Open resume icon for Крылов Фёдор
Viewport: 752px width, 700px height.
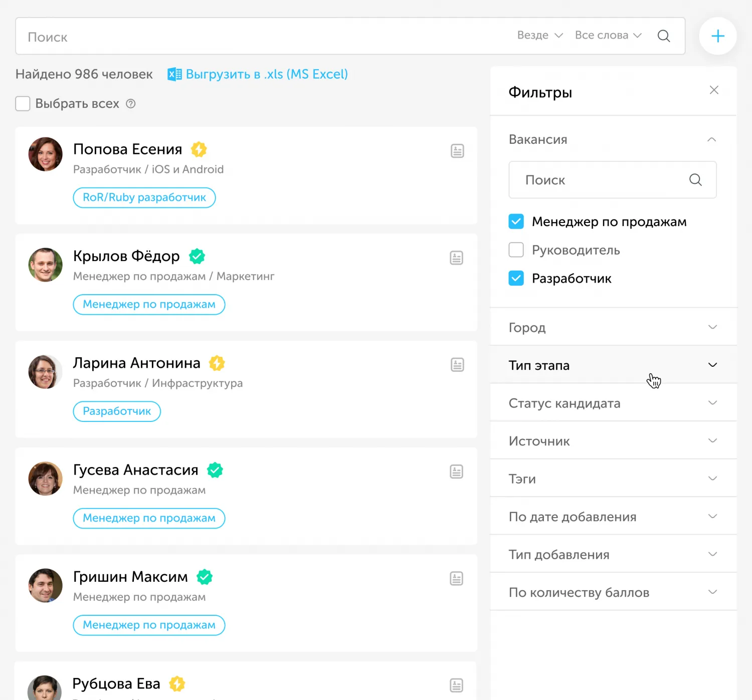[456, 258]
